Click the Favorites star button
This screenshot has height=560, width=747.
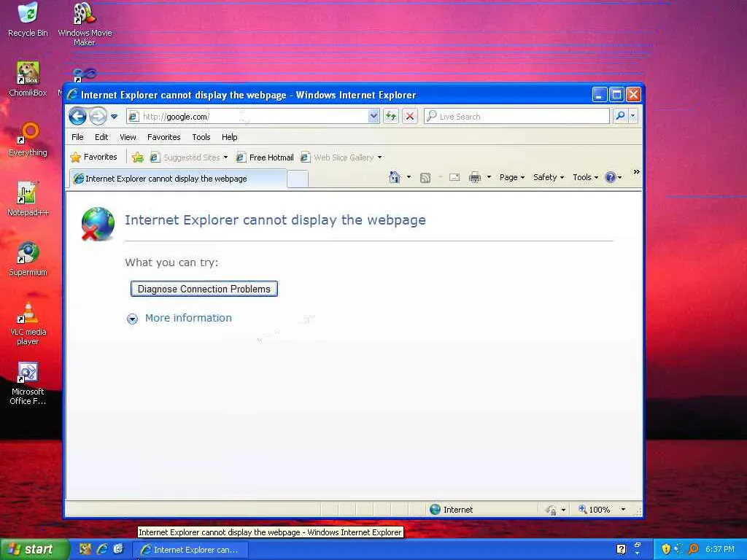coord(94,157)
